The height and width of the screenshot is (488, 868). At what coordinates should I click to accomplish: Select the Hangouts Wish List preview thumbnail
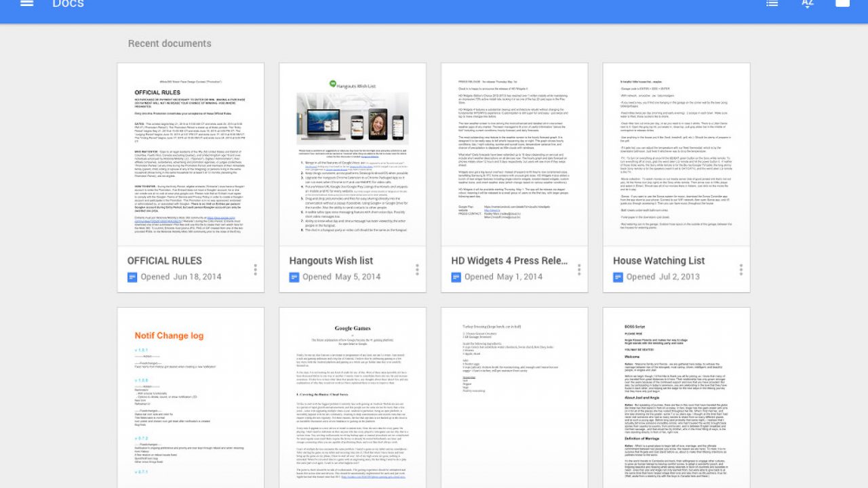(x=353, y=155)
